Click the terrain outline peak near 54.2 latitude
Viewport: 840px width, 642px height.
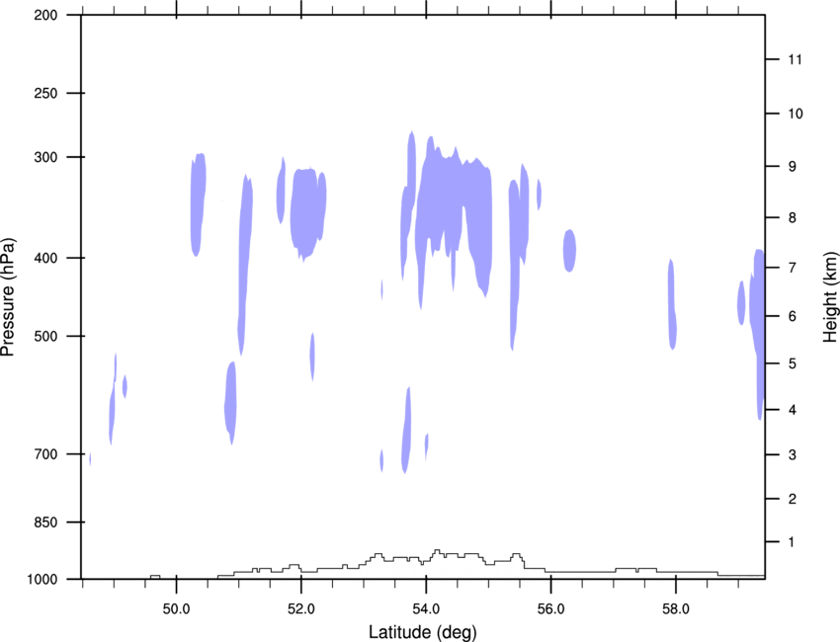click(x=437, y=550)
